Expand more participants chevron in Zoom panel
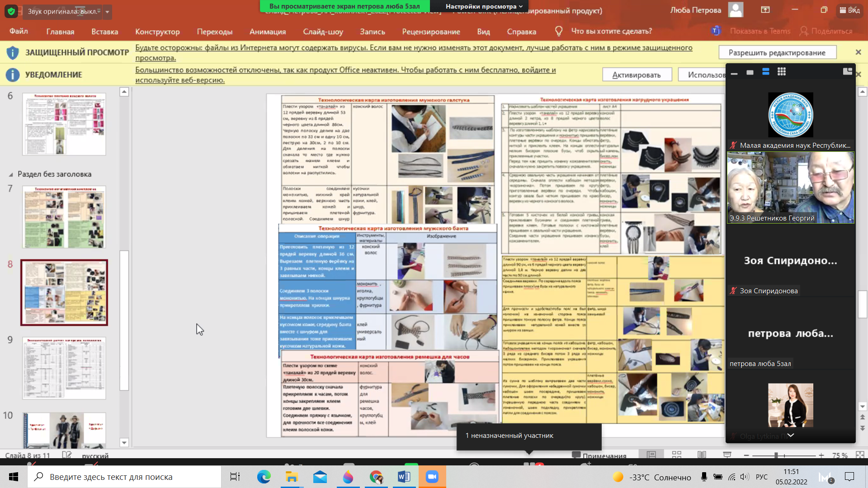The image size is (868, 488). [790, 435]
